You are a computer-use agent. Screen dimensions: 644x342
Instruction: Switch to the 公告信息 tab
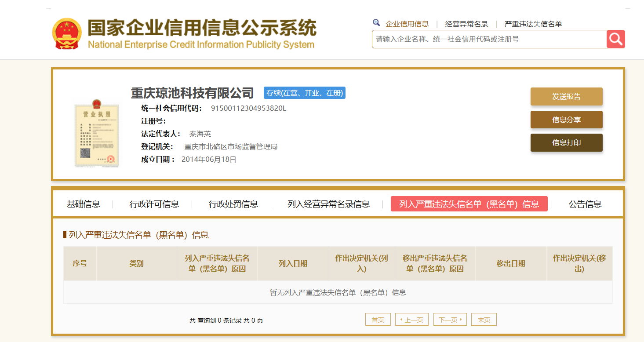coord(585,204)
